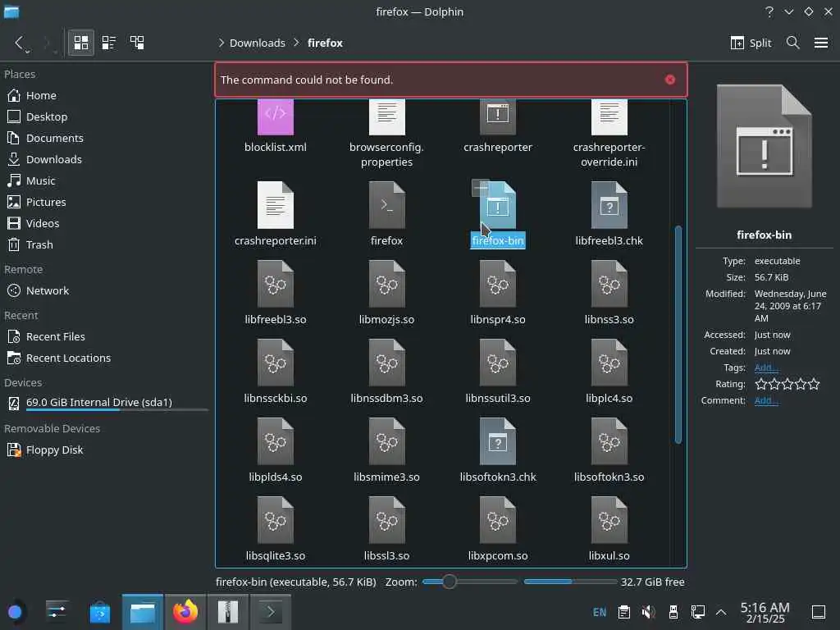Add tags via the Tags Add link

coord(765,367)
